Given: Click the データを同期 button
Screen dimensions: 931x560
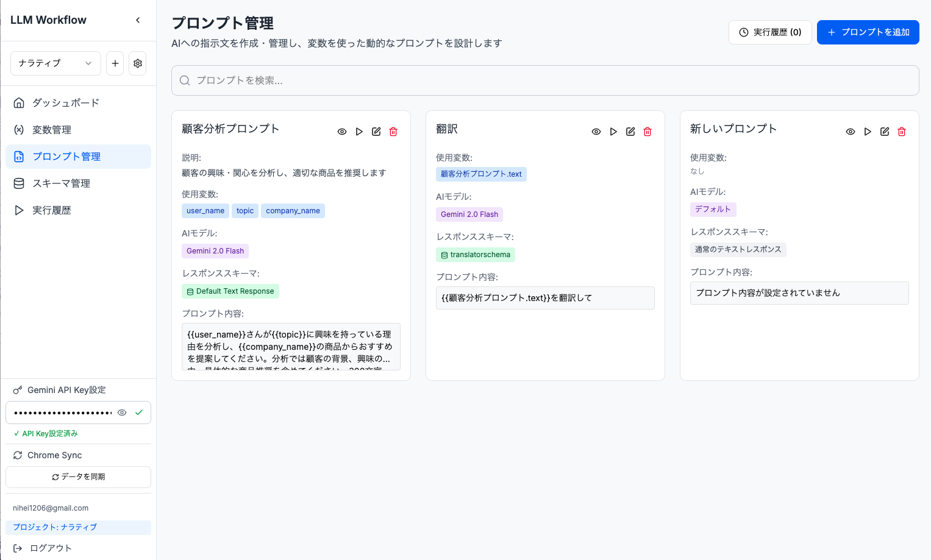Looking at the screenshot, I should (x=78, y=477).
